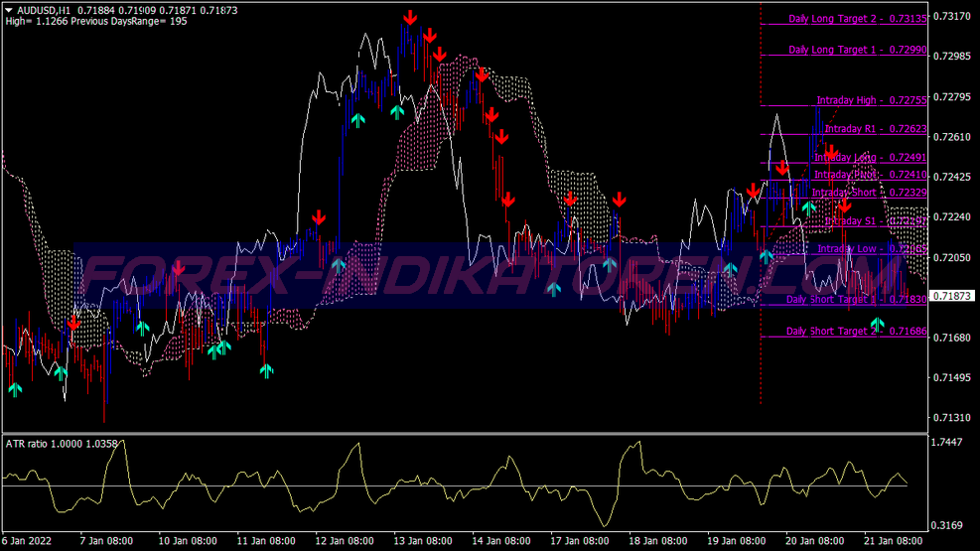
Task: Click the '10 Jan 08:00' time axis label
Action: click(188, 541)
